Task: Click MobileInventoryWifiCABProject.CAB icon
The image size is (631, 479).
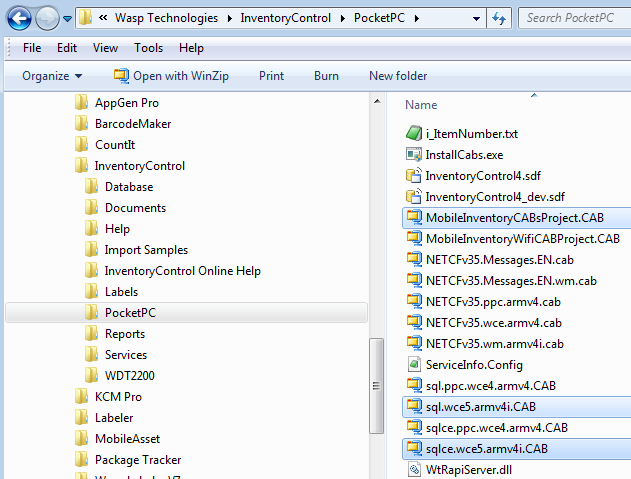Action: [x=414, y=238]
